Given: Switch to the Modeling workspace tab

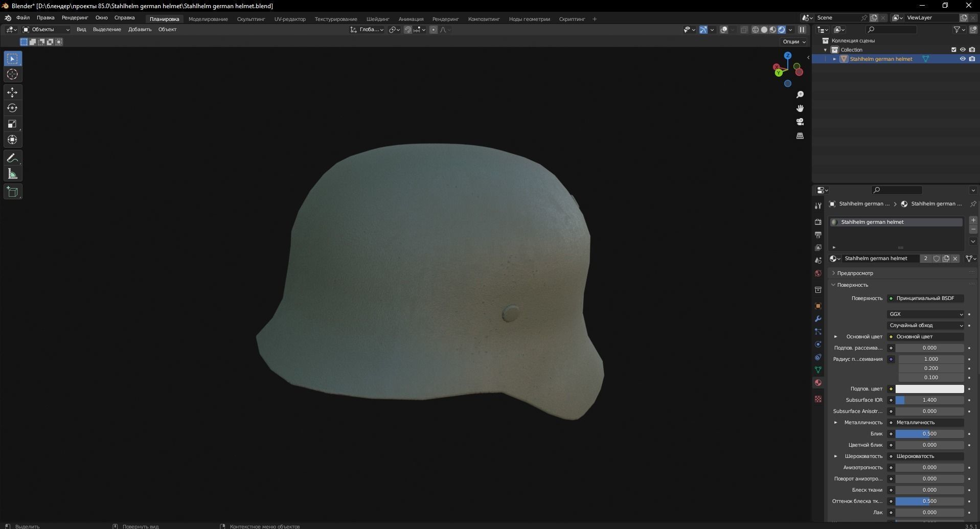Looking at the screenshot, I should 208,19.
